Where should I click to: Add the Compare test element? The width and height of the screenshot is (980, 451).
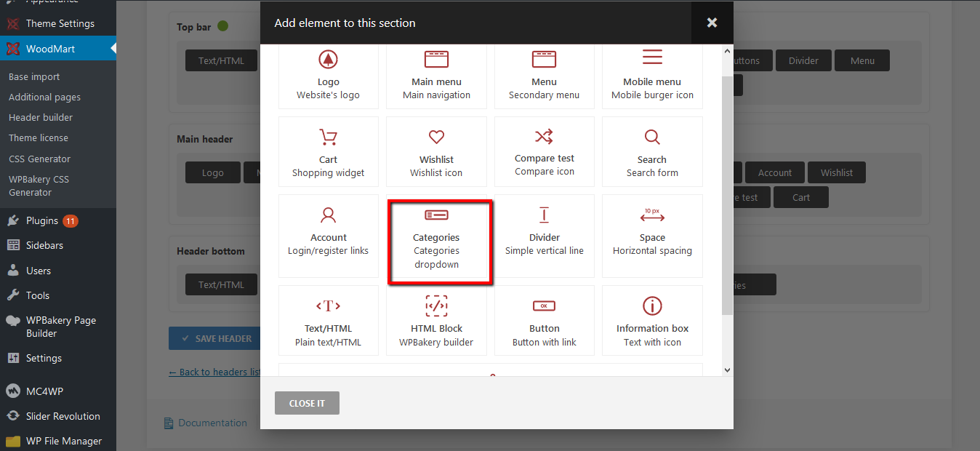(544, 151)
